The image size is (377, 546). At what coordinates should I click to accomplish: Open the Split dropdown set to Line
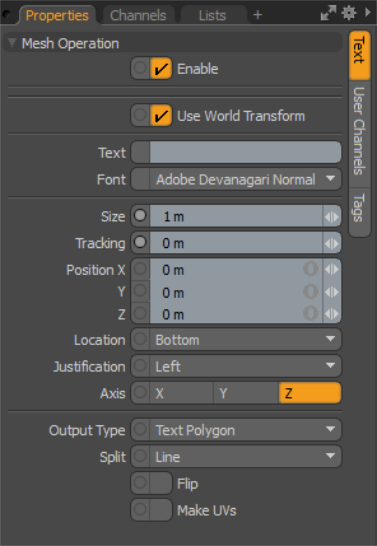pos(245,457)
